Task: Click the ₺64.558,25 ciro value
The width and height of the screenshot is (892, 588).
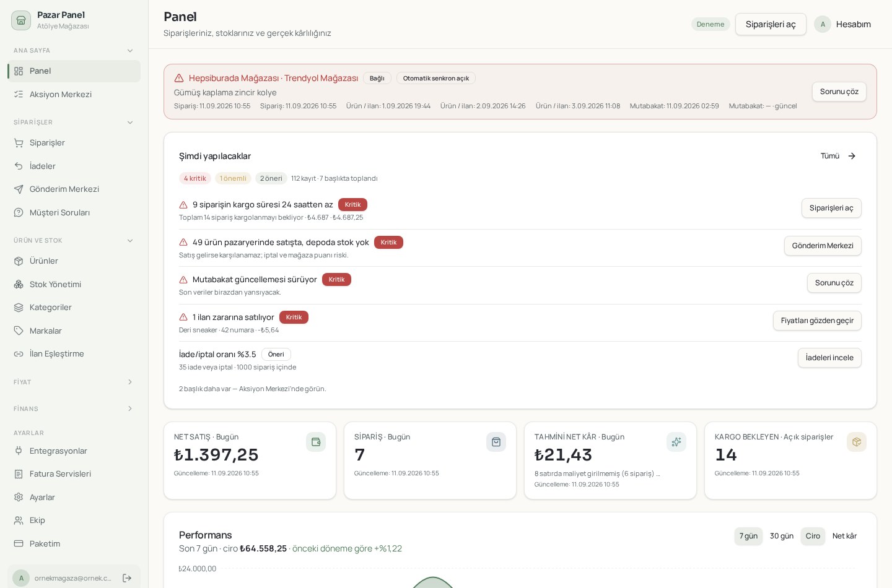Action: click(263, 548)
